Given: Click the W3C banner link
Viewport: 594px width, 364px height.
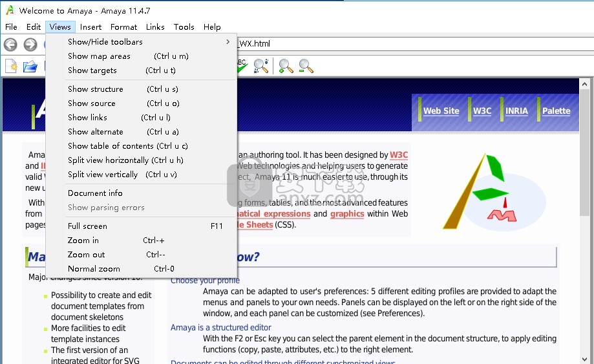Looking at the screenshot, I should tap(482, 111).
